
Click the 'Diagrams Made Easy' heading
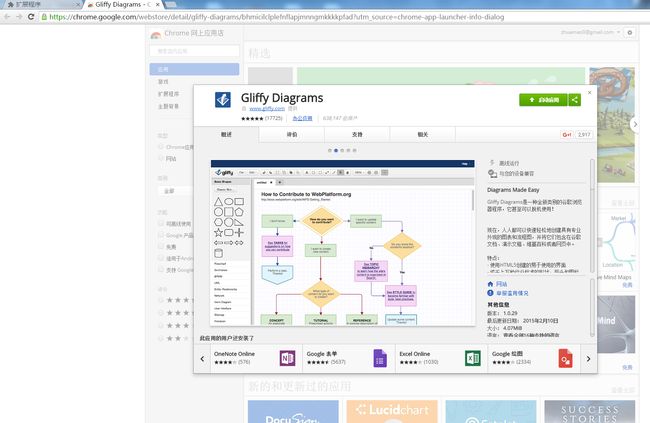513,190
